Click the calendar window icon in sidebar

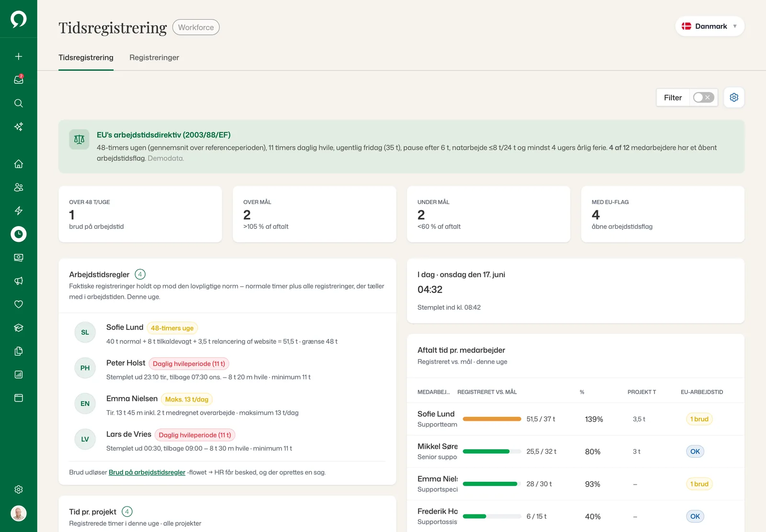(x=18, y=398)
